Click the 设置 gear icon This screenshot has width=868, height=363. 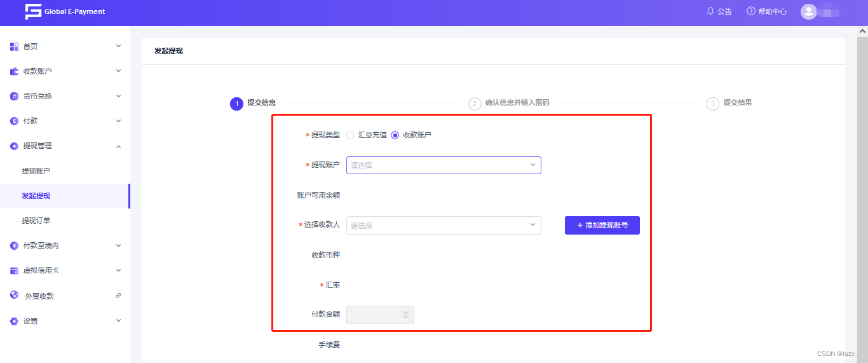(x=14, y=321)
